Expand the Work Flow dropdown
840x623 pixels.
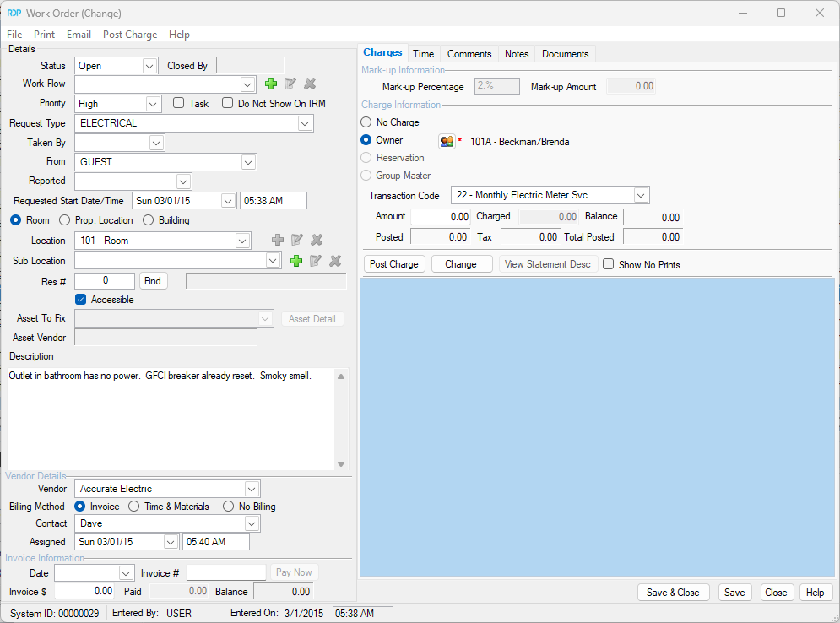click(x=247, y=84)
